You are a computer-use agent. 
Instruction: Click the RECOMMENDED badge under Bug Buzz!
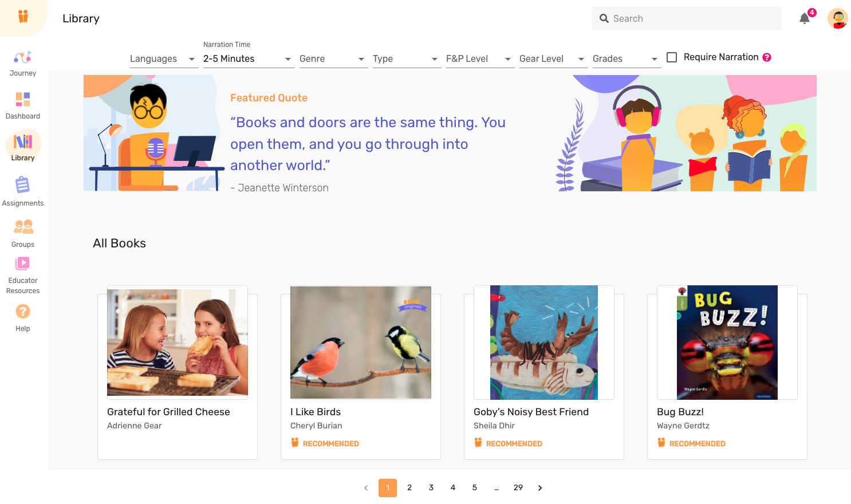point(691,443)
